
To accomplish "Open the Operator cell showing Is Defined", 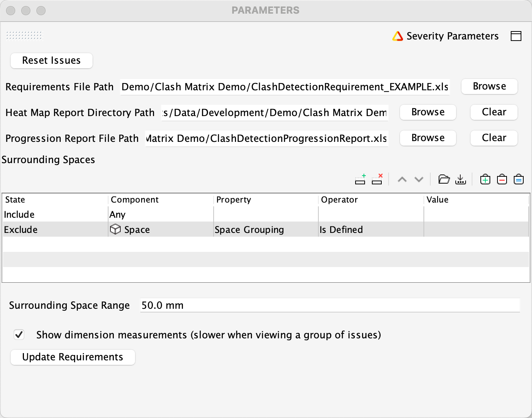I will 370,229.
